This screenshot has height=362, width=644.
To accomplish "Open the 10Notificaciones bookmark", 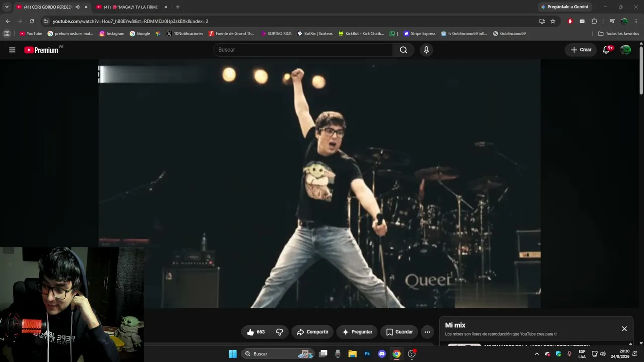I will point(185,34).
